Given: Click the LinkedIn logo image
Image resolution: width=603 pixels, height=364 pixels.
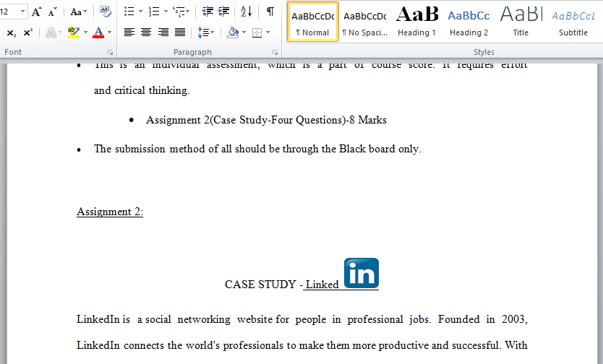Looking at the screenshot, I should (361, 273).
